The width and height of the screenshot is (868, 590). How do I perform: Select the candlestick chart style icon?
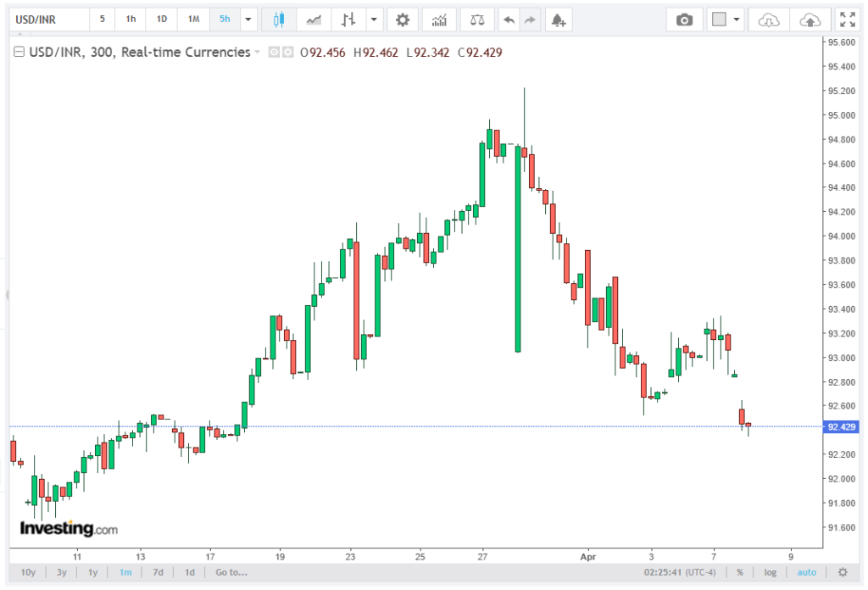tap(279, 19)
